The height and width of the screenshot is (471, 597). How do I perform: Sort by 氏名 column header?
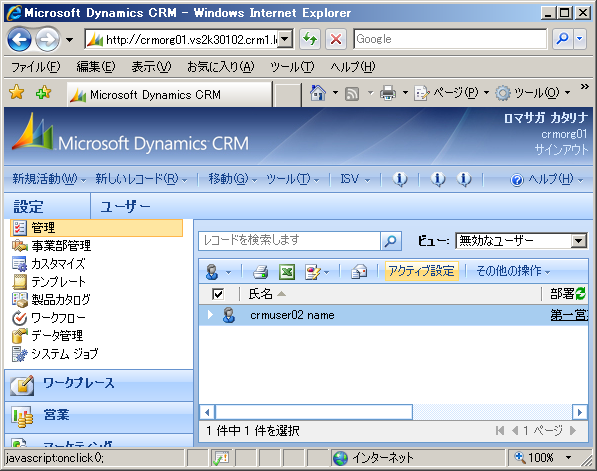[267, 294]
